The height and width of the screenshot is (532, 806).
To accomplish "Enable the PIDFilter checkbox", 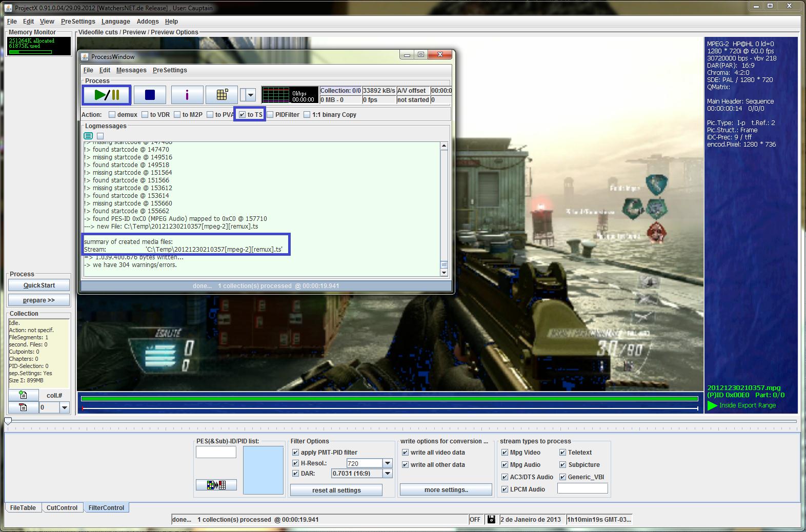I will click(270, 115).
